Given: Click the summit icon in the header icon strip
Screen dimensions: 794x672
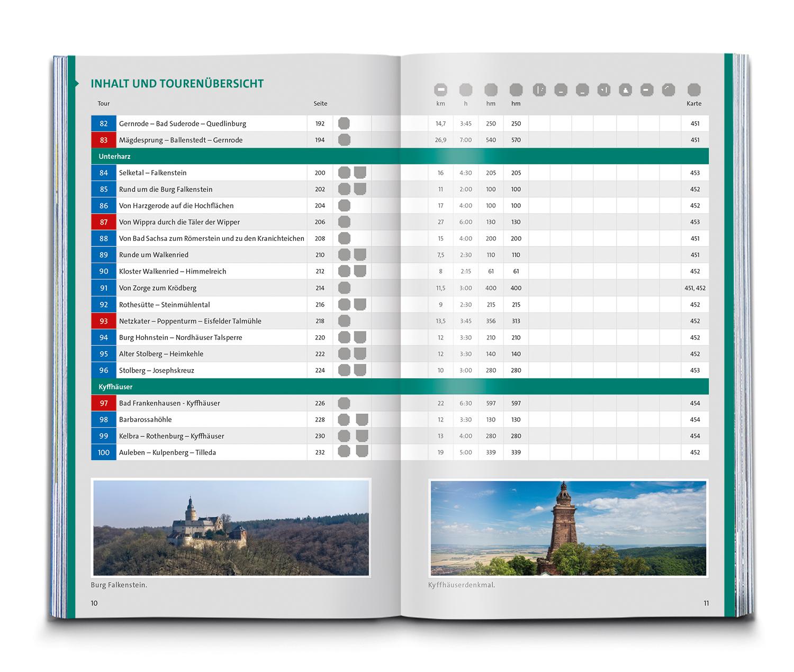Looking at the screenshot, I should coord(626,91).
